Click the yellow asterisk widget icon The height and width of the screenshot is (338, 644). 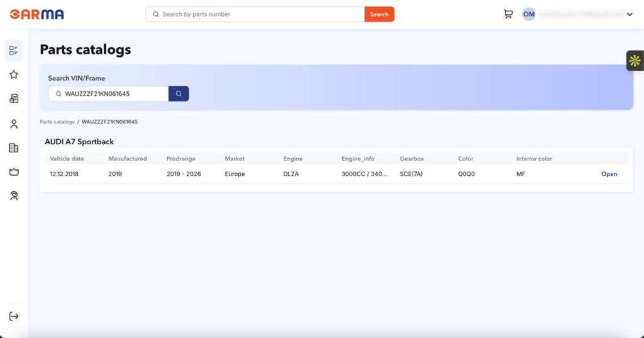(635, 60)
